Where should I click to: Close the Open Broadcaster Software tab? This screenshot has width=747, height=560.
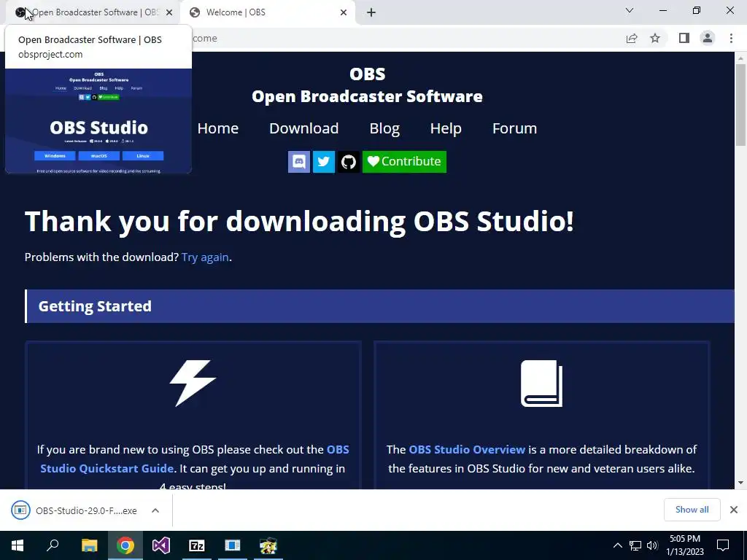pyautogui.click(x=169, y=13)
